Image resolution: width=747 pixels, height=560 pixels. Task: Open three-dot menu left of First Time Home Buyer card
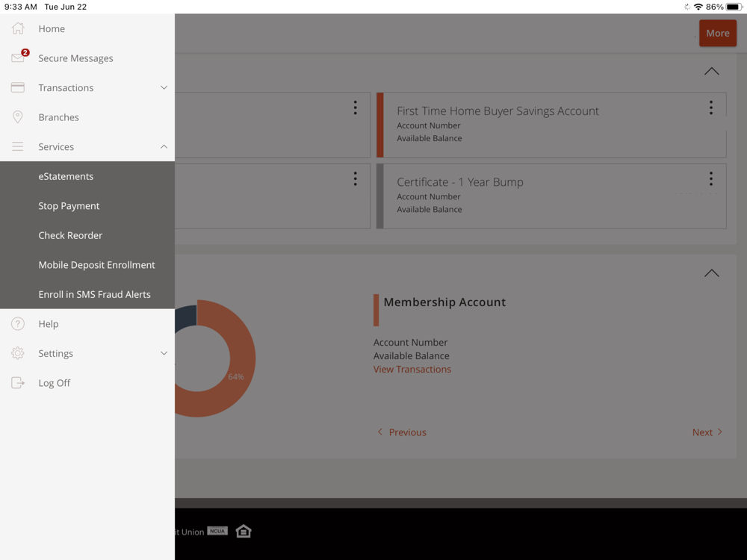click(355, 108)
